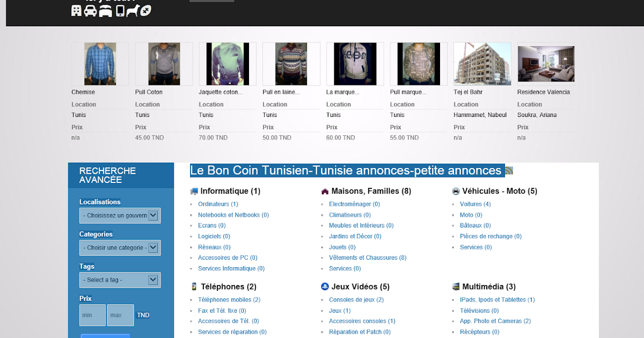Open the Bâteaux (0) link
The width and height of the screenshot is (644, 338).
(475, 225)
